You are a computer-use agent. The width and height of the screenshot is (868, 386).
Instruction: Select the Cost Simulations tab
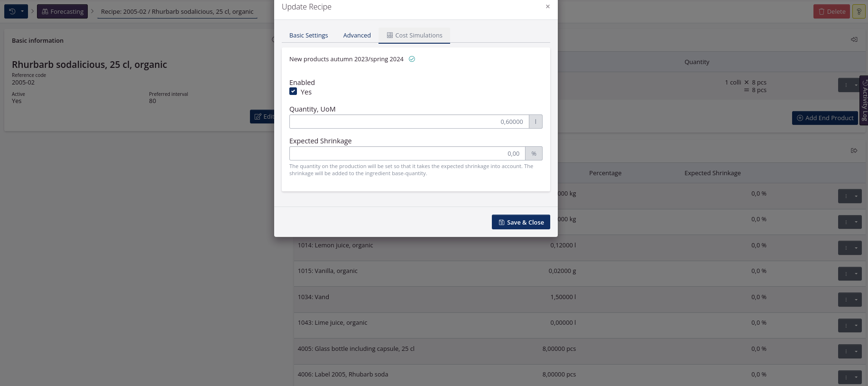[x=414, y=36]
